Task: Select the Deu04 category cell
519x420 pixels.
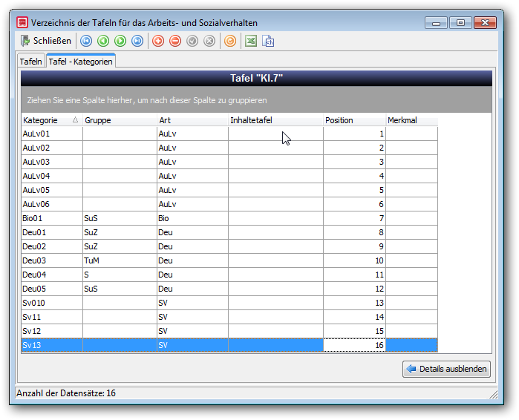Action: [x=52, y=275]
